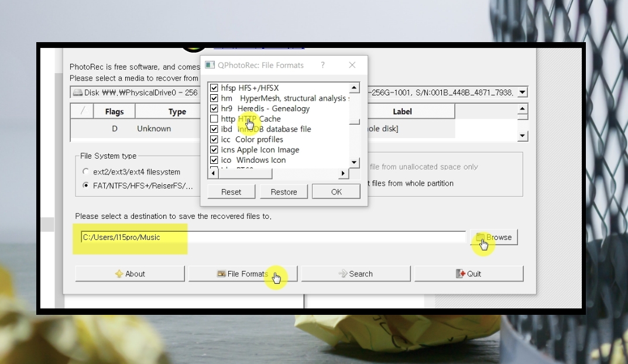The width and height of the screenshot is (628, 364).
Task: Select FAT/NTFS/HFS+/ReiserFS radio option
Action: (x=85, y=186)
